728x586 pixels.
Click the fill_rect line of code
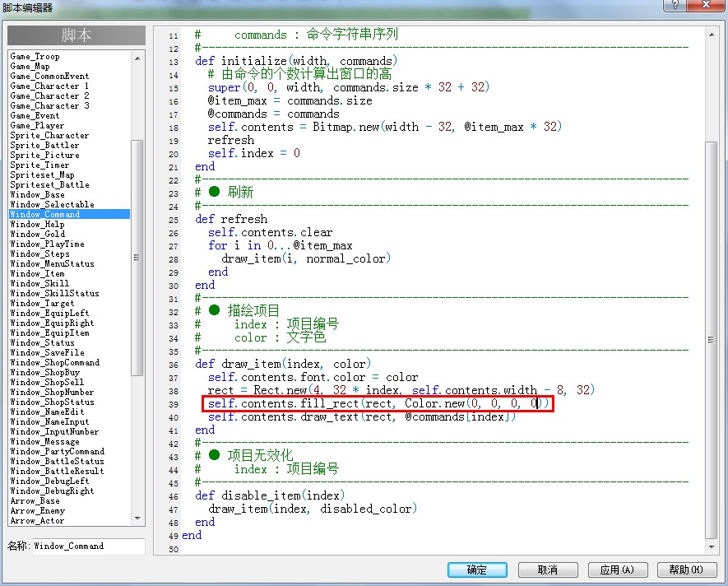[378, 403]
